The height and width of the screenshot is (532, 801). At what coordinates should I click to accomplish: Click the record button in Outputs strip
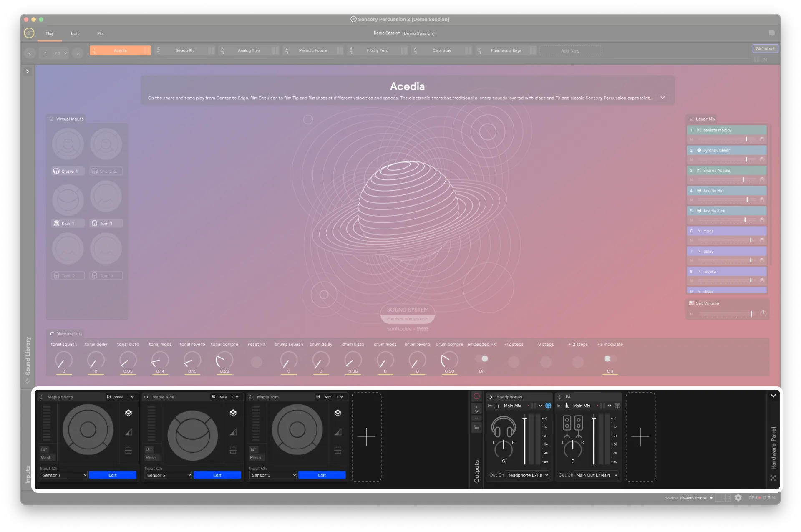point(476,396)
